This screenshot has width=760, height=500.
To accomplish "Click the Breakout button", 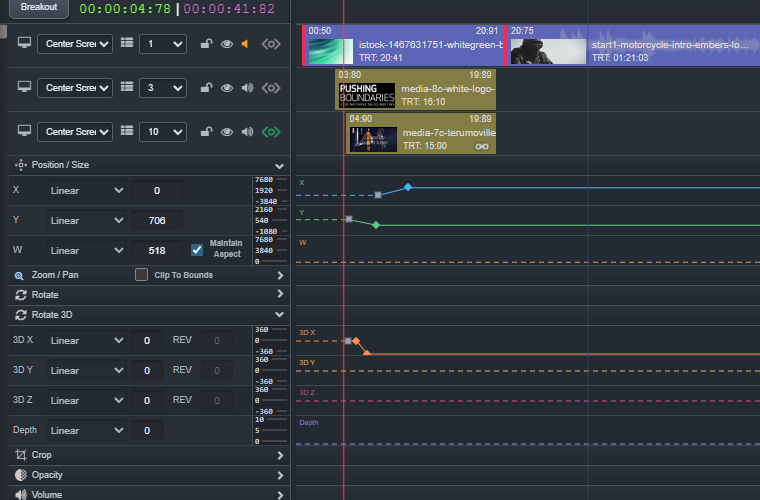I will (x=39, y=7).
